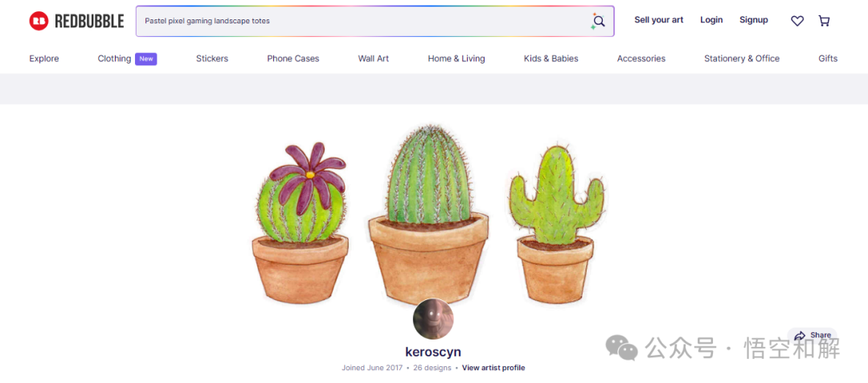Viewport: 868px width, 383px height.
Task: Open the shopping cart icon
Action: coord(825,21)
